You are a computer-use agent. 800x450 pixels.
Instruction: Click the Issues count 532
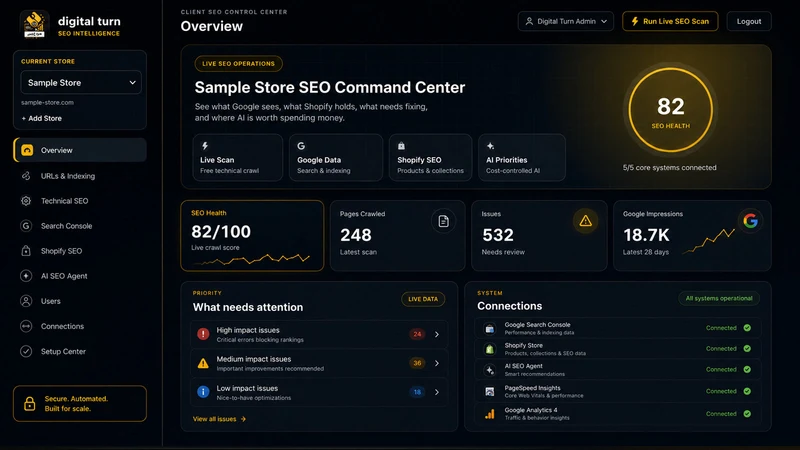pos(497,235)
